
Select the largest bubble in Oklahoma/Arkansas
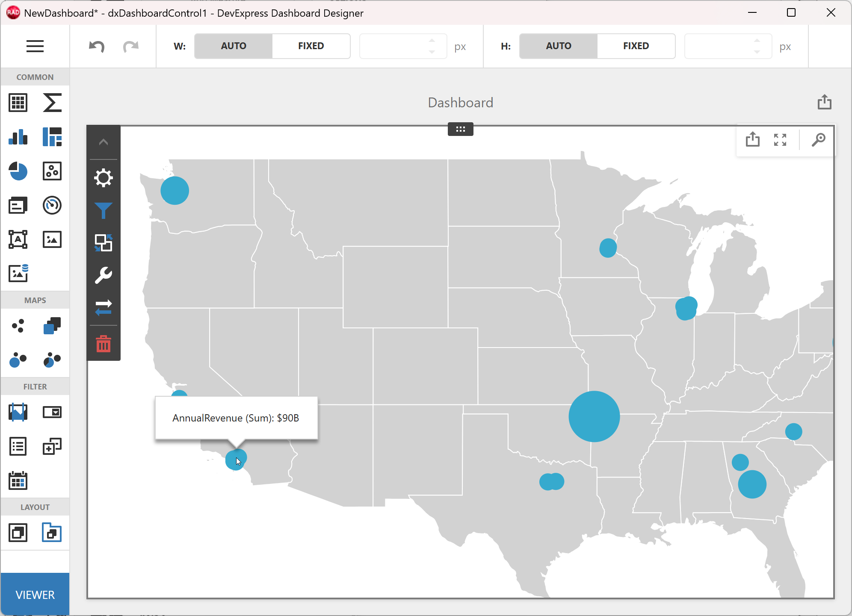(x=594, y=416)
